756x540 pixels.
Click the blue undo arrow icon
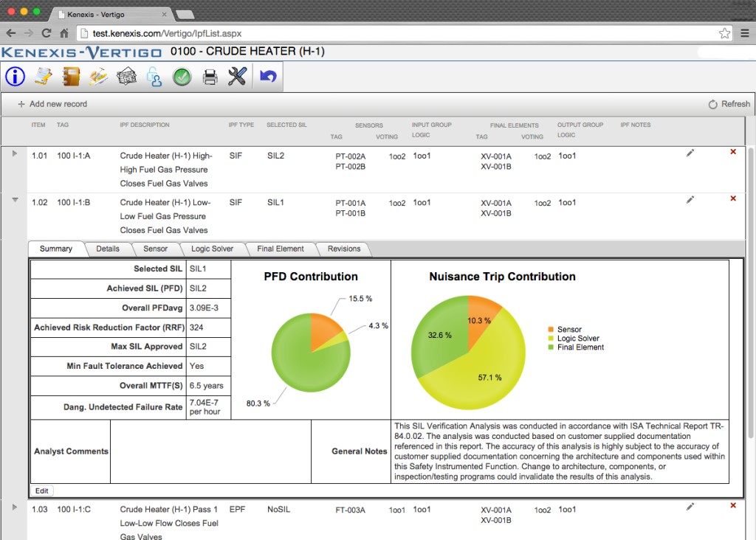(268, 76)
